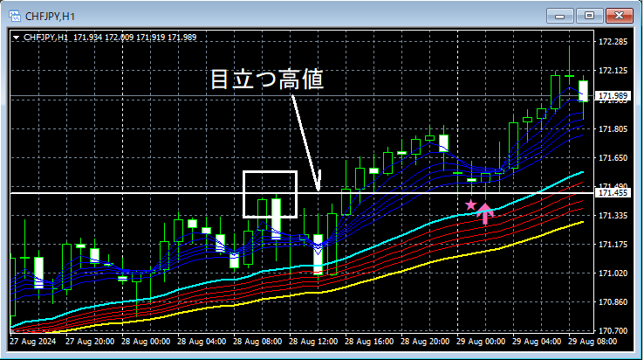Click price scale value 171.650
644x360 pixels.
(x=613, y=158)
